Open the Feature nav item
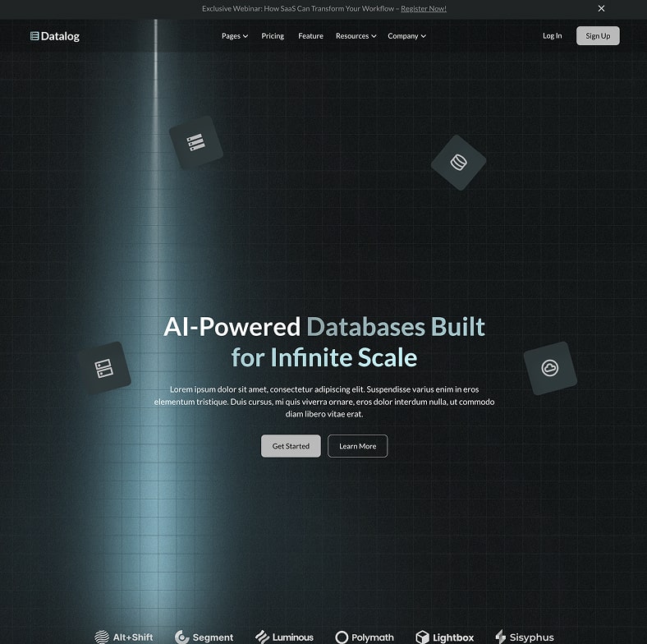The width and height of the screenshot is (647, 644). [310, 36]
